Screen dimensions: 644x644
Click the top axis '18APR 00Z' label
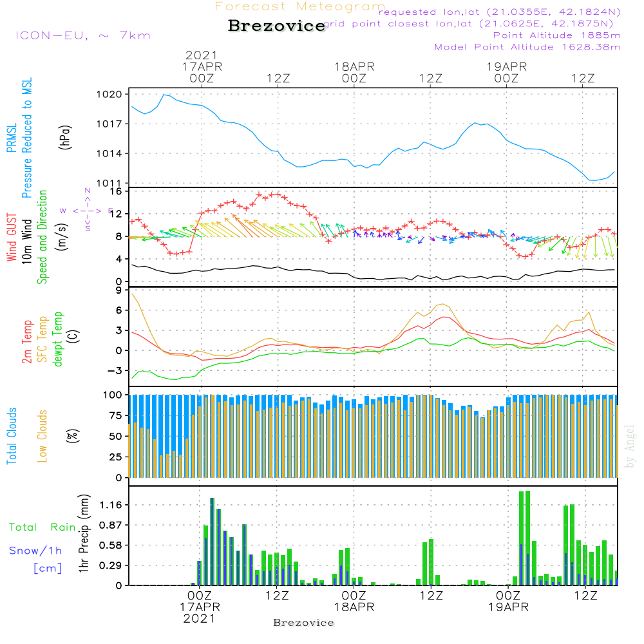[354, 72]
